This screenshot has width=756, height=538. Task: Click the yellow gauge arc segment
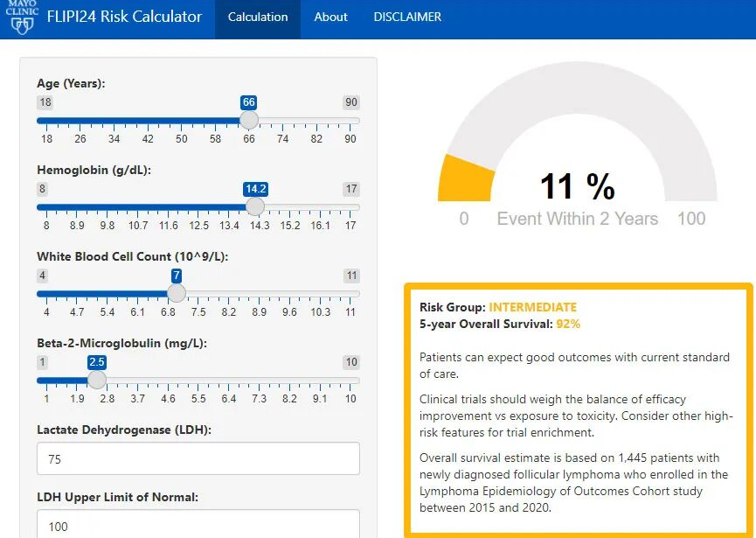[456, 179]
